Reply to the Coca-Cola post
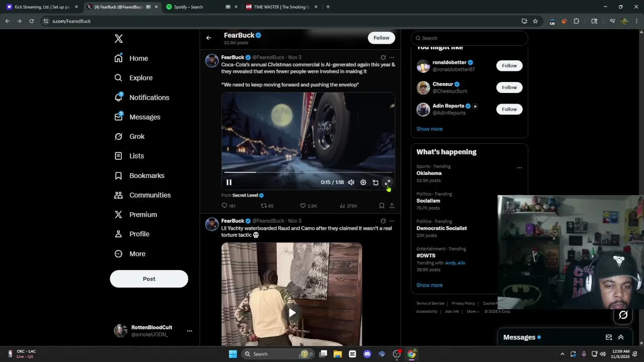The image size is (644, 362). (x=228, y=206)
